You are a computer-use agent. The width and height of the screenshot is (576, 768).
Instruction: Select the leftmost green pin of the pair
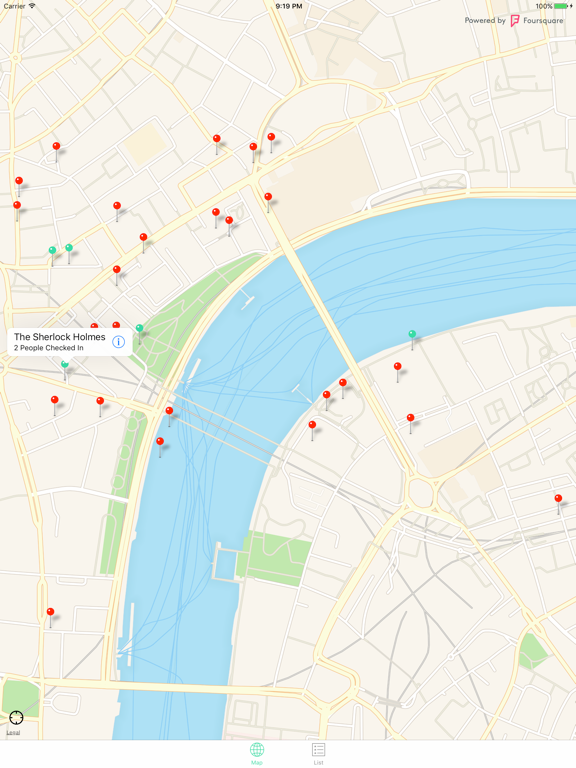point(52,256)
